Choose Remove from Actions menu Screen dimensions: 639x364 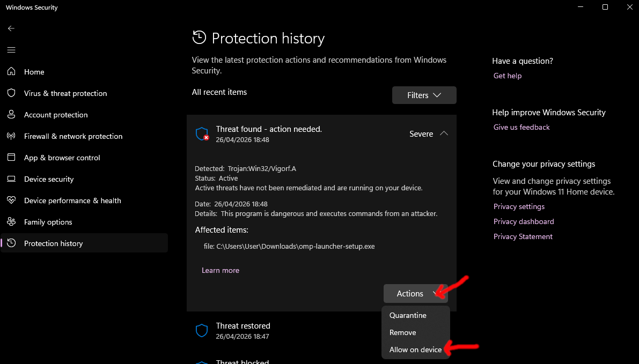(402, 333)
